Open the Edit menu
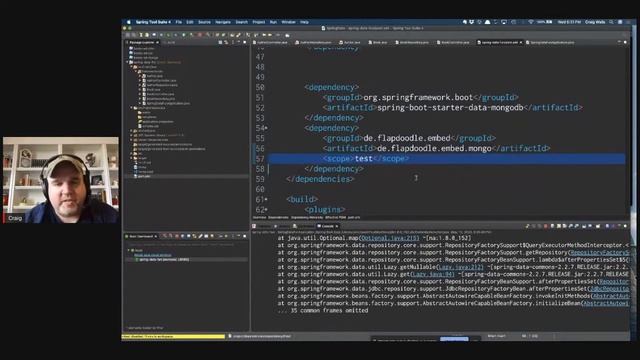This screenshot has height=360, width=640. (x=190, y=22)
